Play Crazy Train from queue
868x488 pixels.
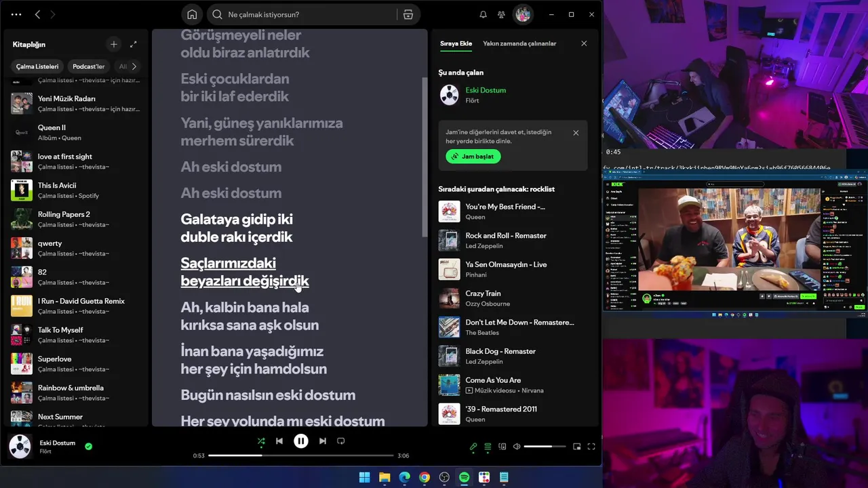click(513, 298)
